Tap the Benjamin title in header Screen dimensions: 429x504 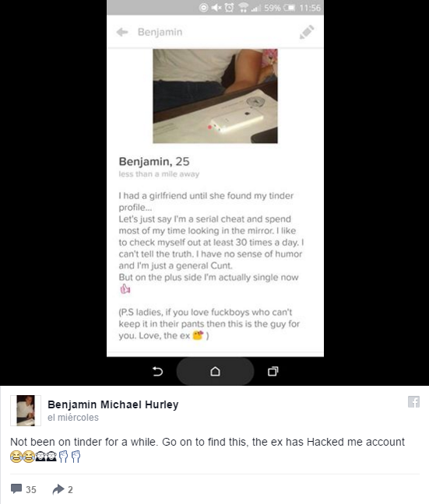(x=160, y=32)
